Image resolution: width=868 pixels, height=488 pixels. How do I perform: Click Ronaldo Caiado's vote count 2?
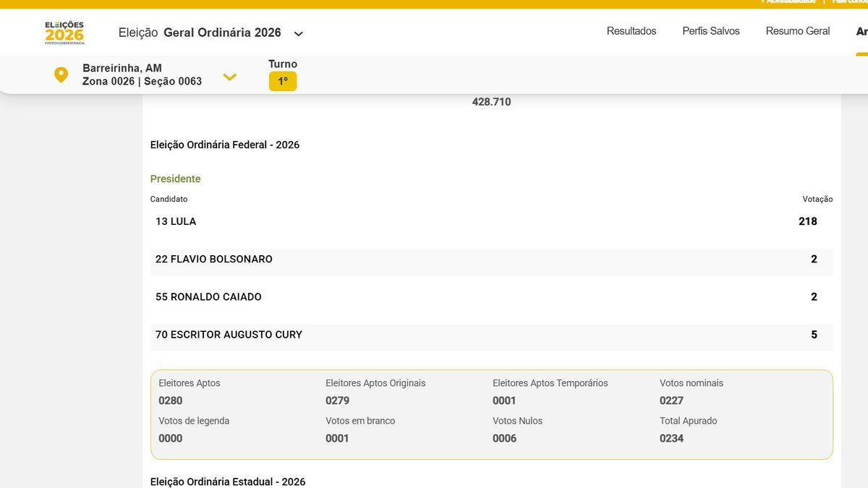pyautogui.click(x=814, y=296)
